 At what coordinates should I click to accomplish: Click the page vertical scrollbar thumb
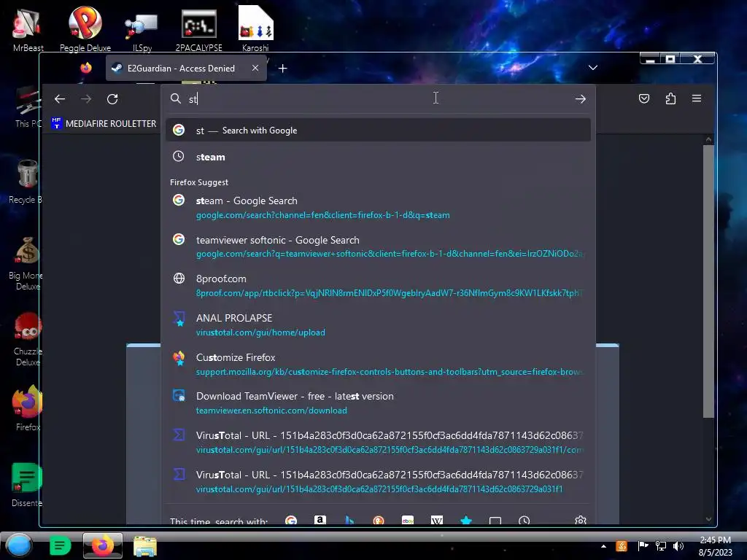click(708, 281)
